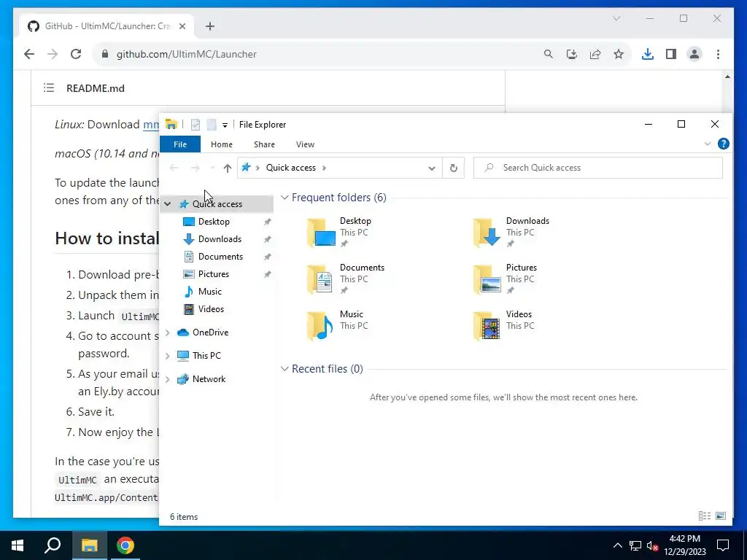
Task: Open Chrome Downloads toolbar icon
Action: pyautogui.click(x=648, y=54)
